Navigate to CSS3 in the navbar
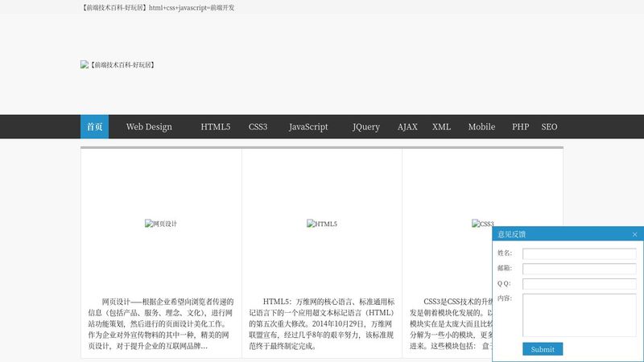 tap(258, 127)
